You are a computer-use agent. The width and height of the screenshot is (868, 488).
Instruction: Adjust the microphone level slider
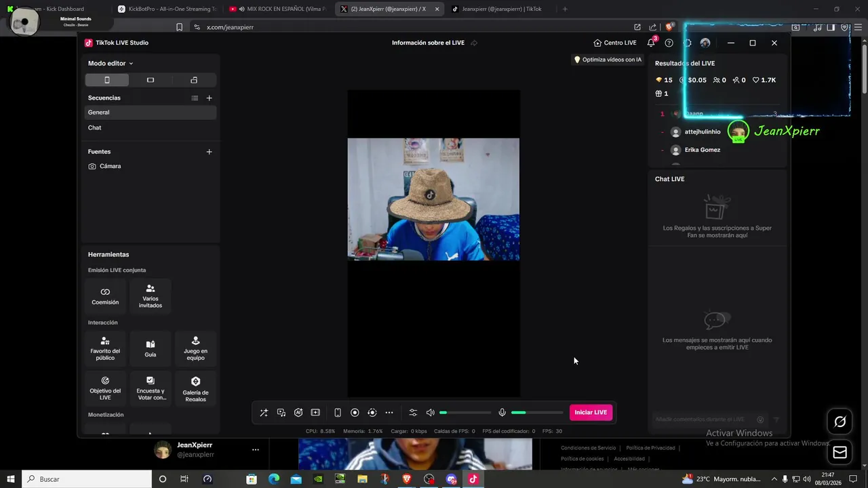pyautogui.click(x=537, y=413)
